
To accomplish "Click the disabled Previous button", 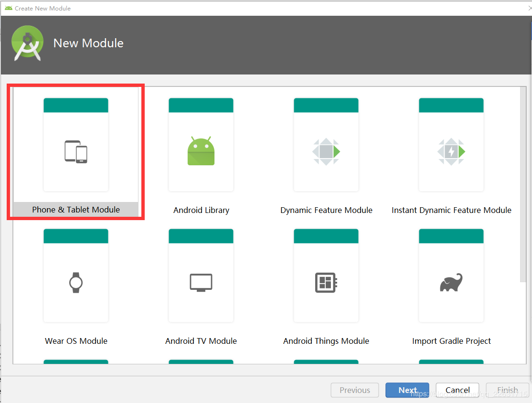I will (x=355, y=390).
